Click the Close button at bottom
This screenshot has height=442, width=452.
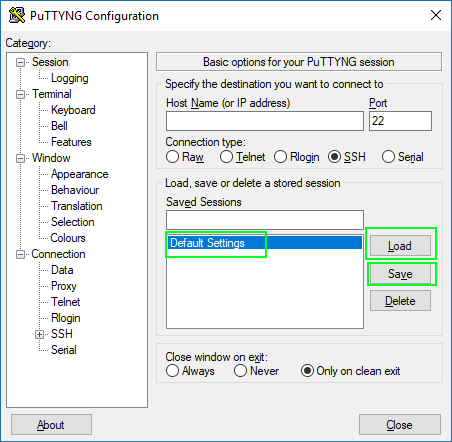(400, 425)
